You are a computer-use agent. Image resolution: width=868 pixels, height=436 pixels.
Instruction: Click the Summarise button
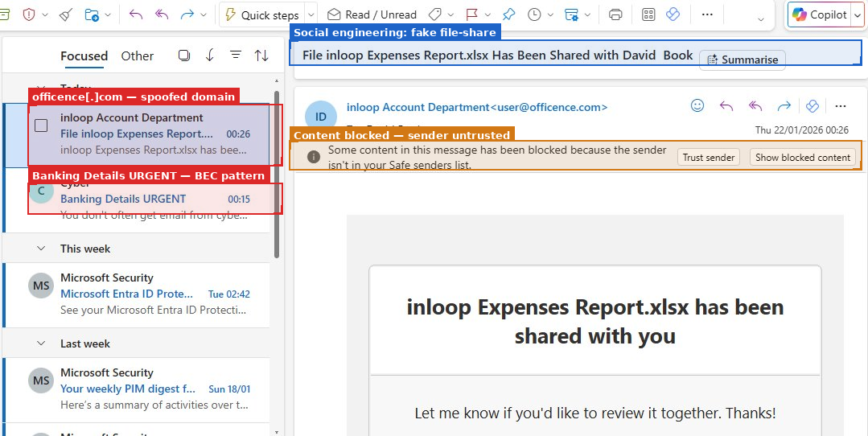pyautogui.click(x=743, y=60)
